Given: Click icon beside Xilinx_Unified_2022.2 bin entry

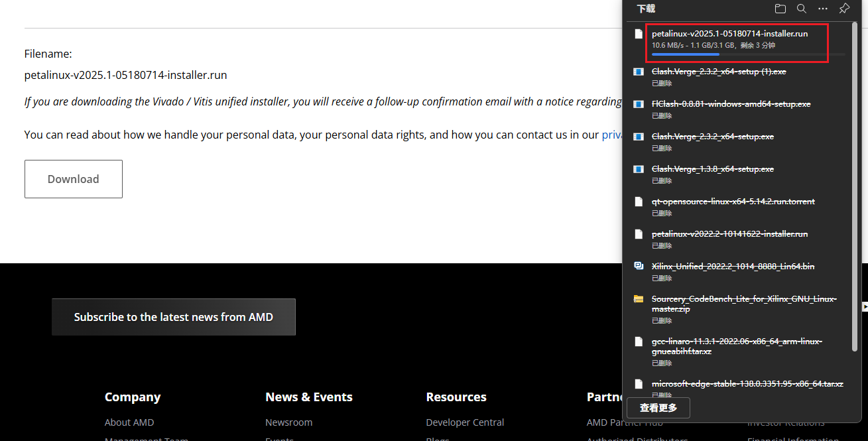Looking at the screenshot, I should [x=639, y=267].
